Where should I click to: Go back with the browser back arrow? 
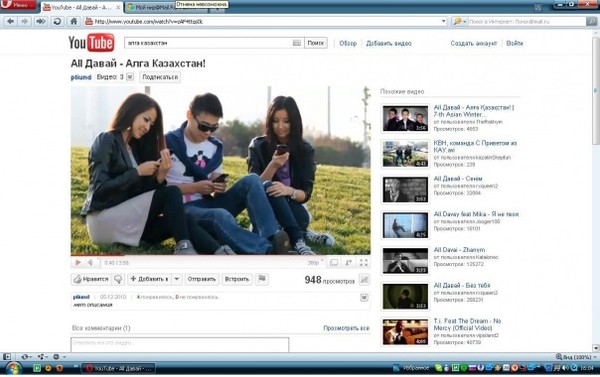tap(11, 21)
